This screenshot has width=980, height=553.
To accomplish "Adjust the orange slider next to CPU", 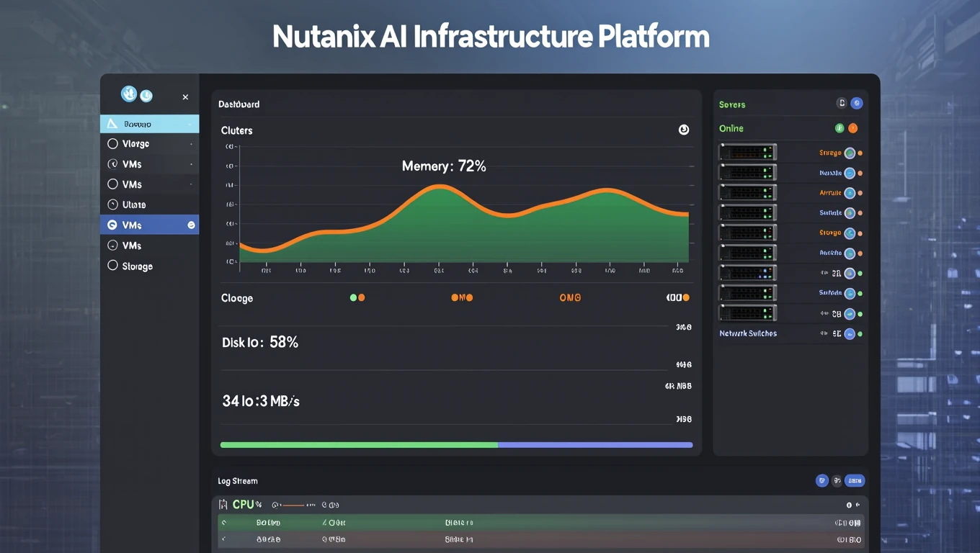I will click(x=294, y=505).
